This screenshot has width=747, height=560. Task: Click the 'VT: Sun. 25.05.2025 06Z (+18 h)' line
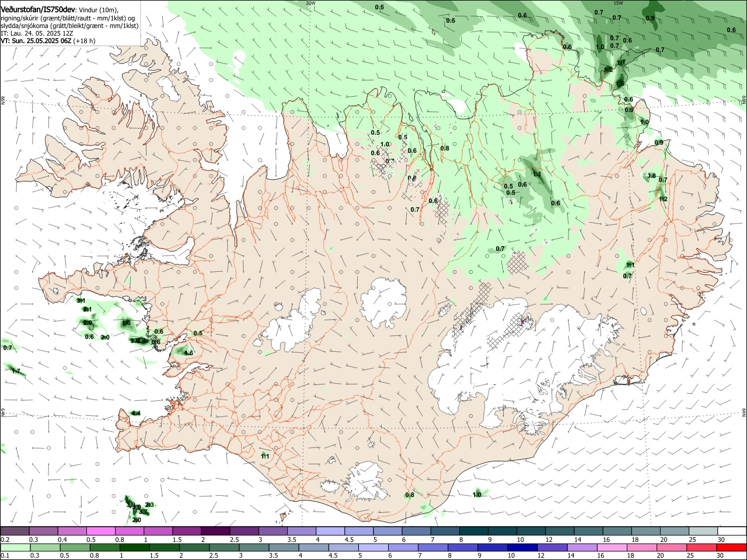click(48, 41)
